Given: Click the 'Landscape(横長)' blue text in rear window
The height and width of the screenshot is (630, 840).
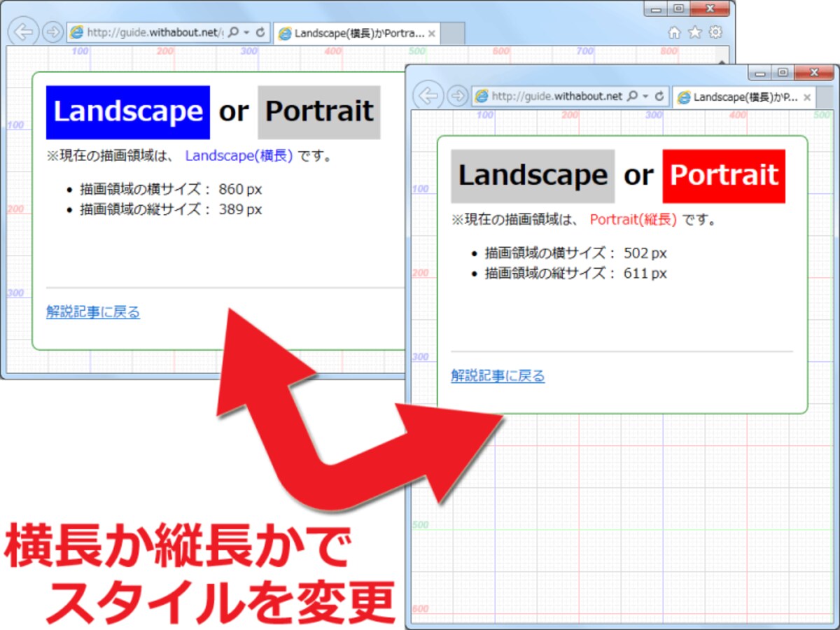Looking at the screenshot, I should click(x=239, y=156).
